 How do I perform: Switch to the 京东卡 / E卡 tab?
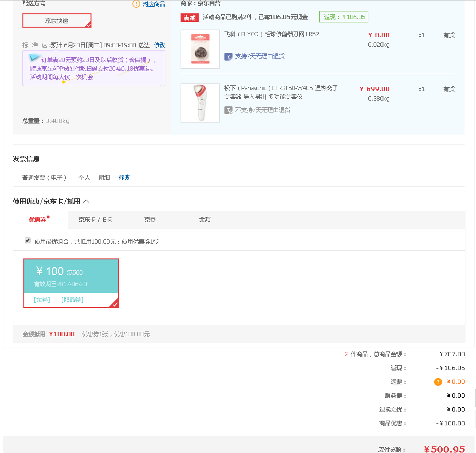(95, 219)
